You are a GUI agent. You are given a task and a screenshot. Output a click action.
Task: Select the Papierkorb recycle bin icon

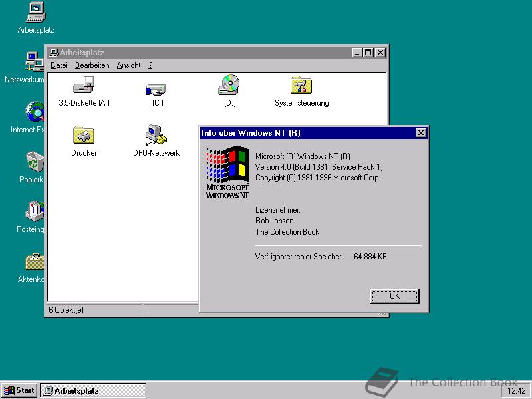click(35, 161)
